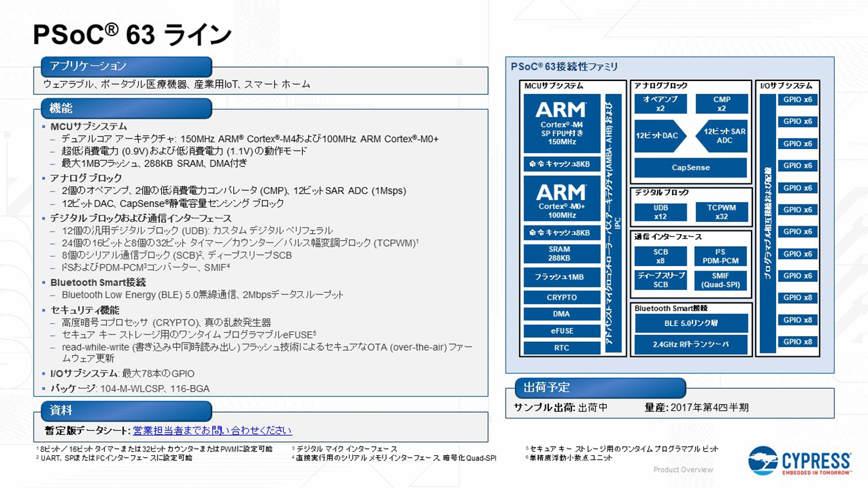
Task: Select the UDB x12 digital block
Action: pyautogui.click(x=660, y=212)
